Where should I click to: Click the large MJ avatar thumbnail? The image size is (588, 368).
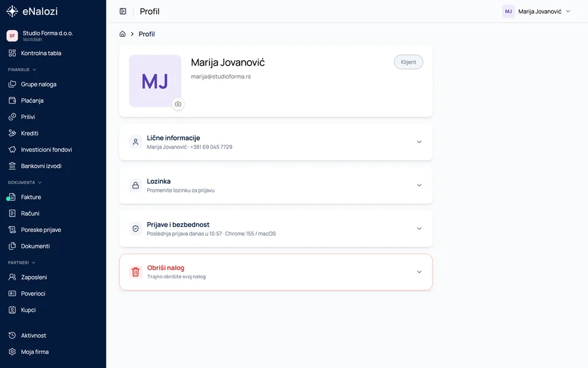pyautogui.click(x=155, y=81)
